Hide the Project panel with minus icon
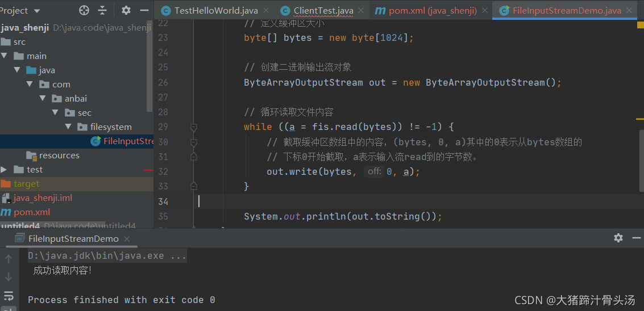Screen dimensions: 644x311 (x=144, y=10)
